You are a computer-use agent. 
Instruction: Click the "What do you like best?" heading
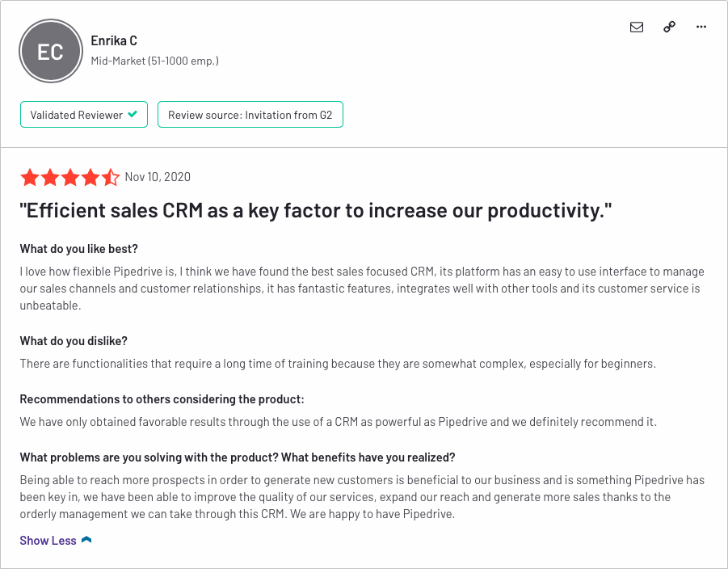[79, 249]
